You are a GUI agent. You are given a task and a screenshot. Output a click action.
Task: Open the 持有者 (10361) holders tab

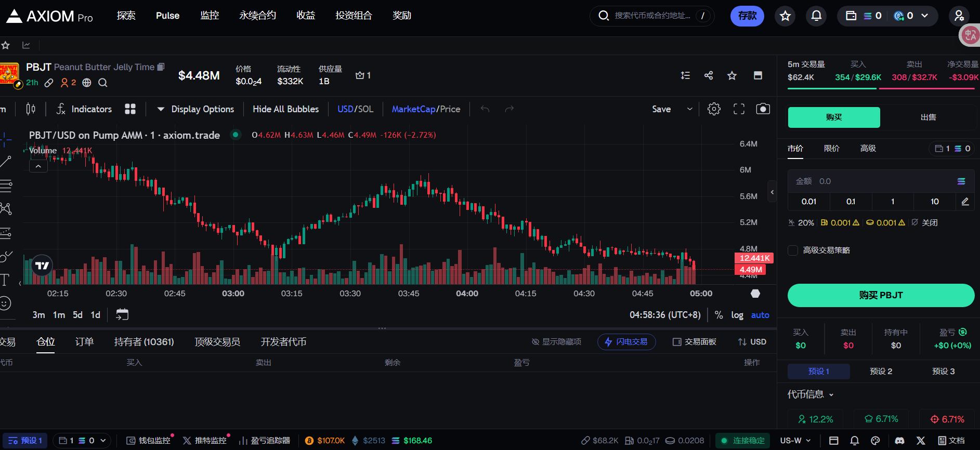144,342
